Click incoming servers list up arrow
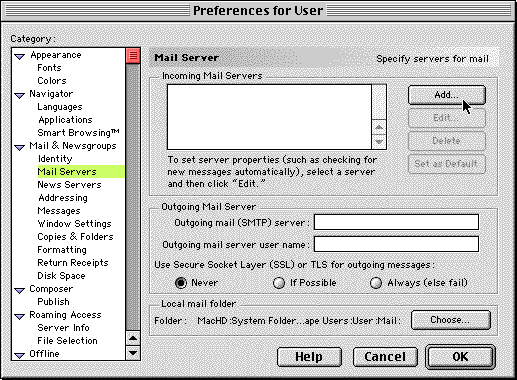517x380 pixels. 379,127
